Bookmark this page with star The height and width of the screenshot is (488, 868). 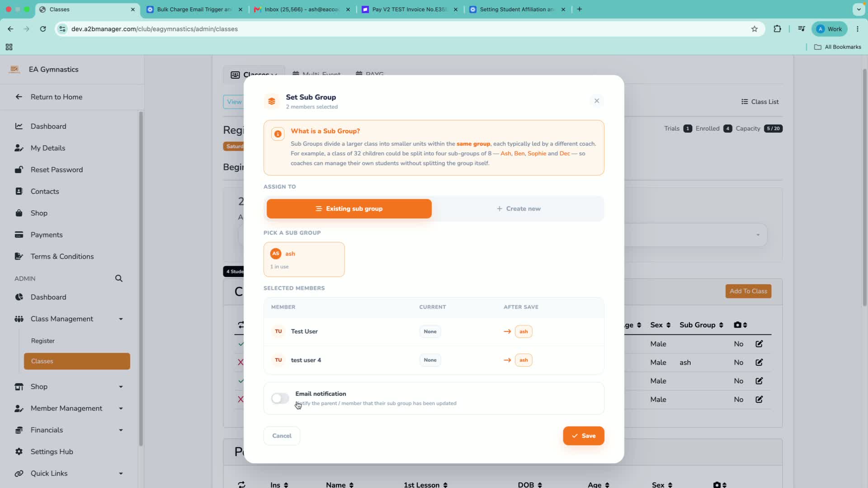(x=755, y=29)
